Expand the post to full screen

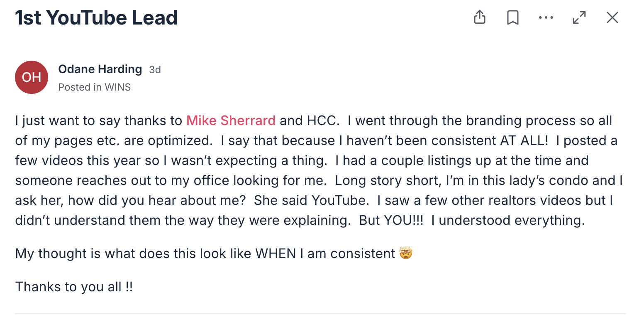pyautogui.click(x=579, y=17)
